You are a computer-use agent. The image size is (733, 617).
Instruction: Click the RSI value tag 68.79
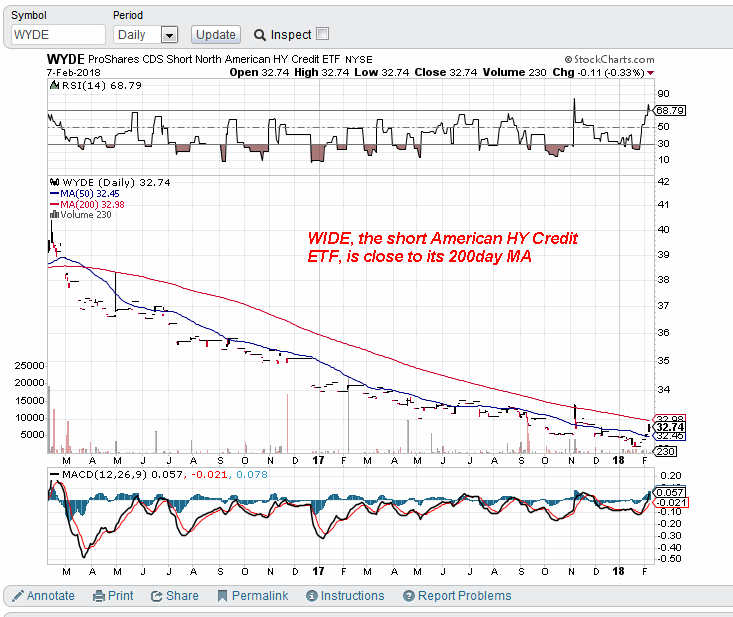click(670, 111)
